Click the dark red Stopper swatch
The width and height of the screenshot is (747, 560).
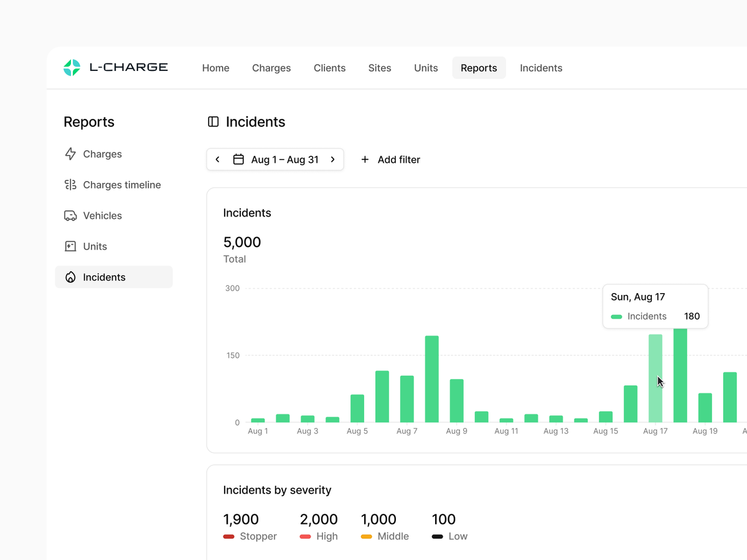pos(229,536)
